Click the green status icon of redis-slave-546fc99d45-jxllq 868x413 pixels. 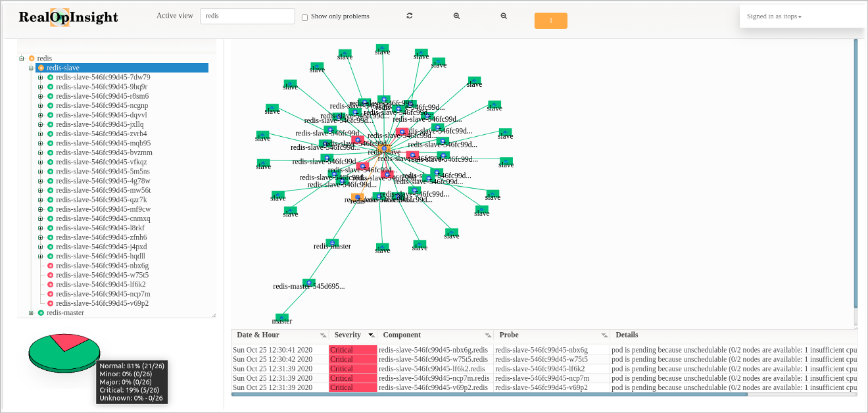point(50,124)
